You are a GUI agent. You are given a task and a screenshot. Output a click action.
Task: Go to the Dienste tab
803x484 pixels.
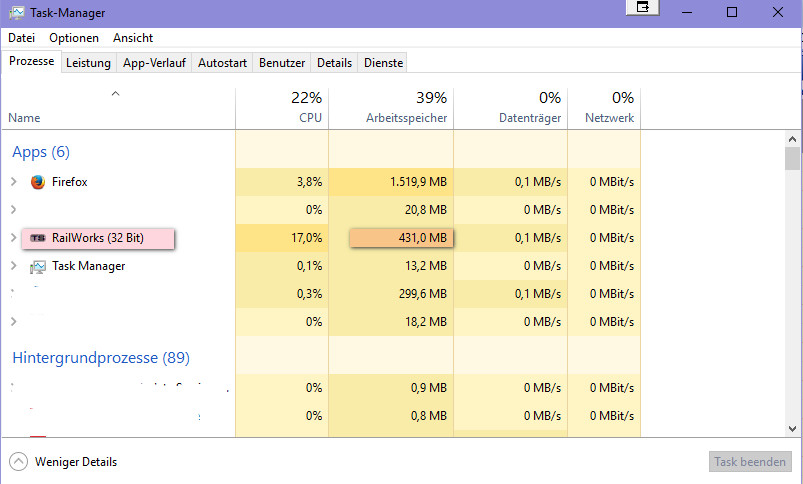[384, 62]
